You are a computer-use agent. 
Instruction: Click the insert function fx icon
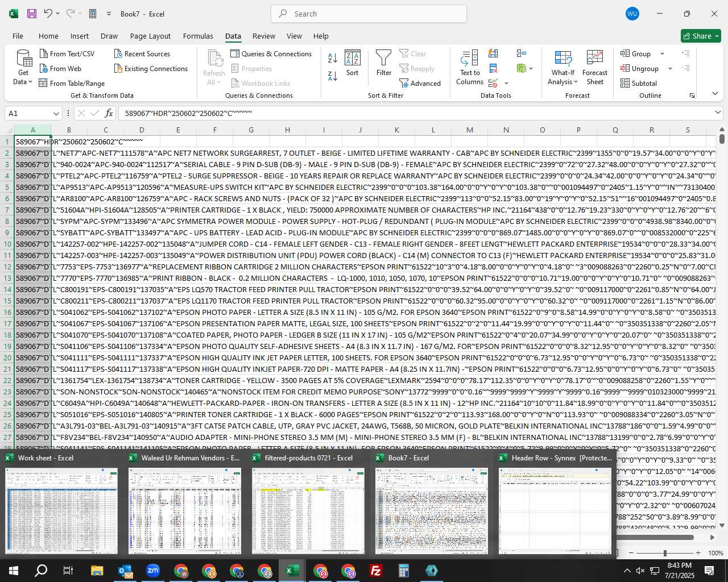(109, 113)
